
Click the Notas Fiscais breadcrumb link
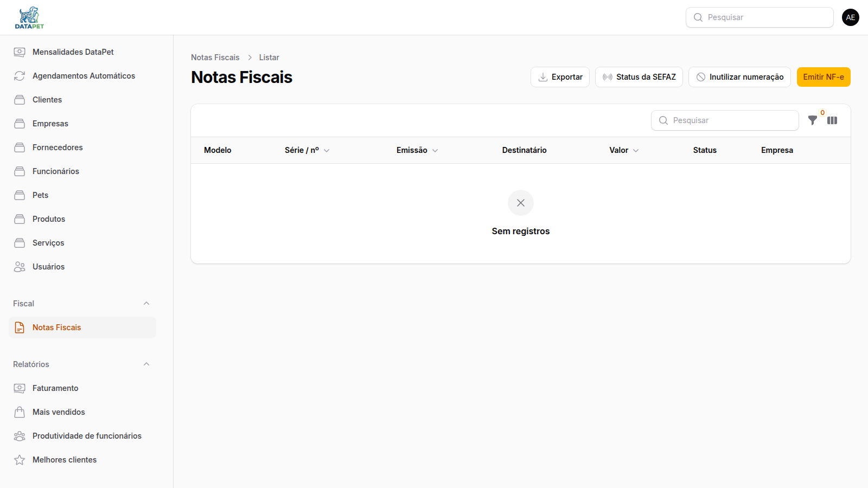pos(215,57)
